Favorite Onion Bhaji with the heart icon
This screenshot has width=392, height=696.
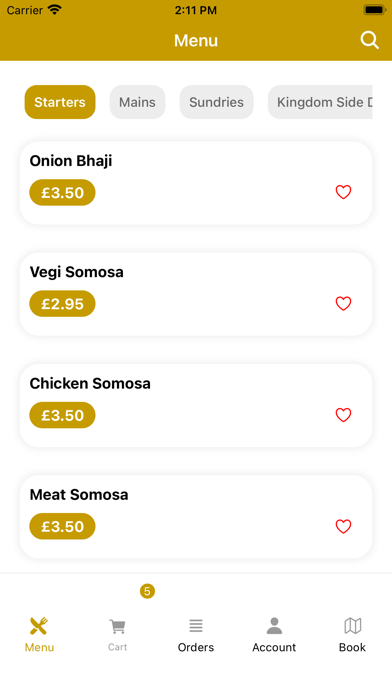point(343,192)
